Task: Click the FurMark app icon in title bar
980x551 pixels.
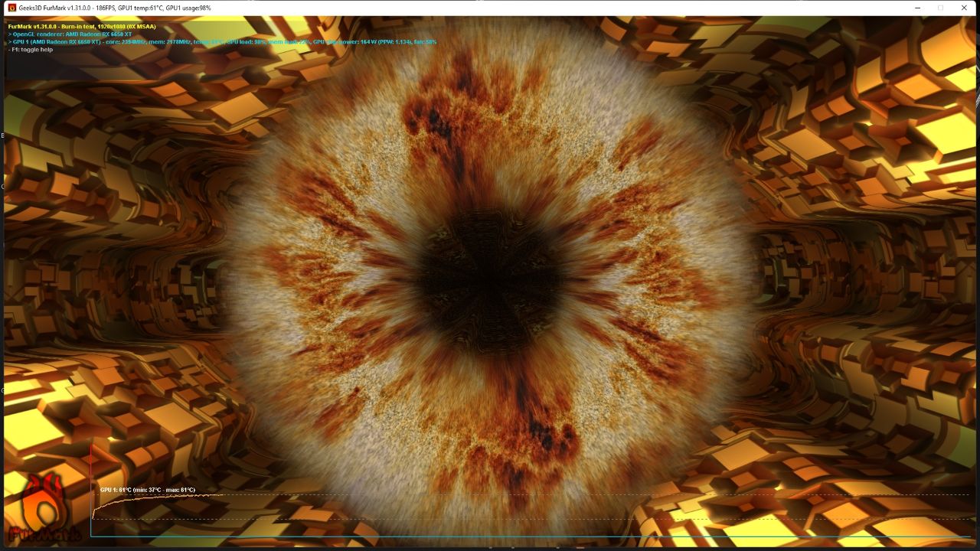Action: pos(11,8)
